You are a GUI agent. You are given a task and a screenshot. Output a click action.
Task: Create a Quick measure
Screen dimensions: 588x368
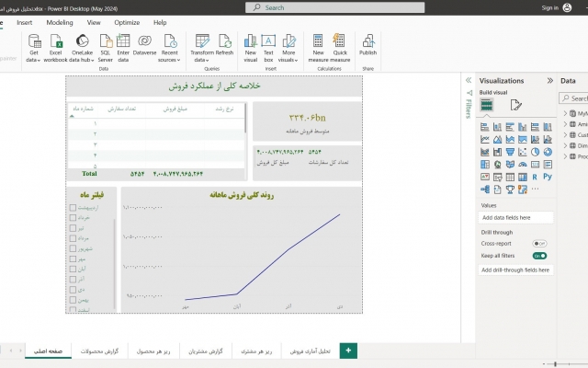[x=340, y=48]
